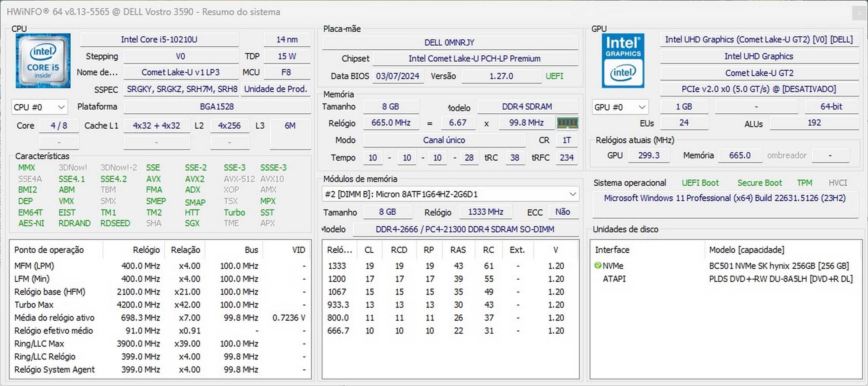Click the Turbo feature flag
The width and height of the screenshot is (868, 386).
point(235,212)
